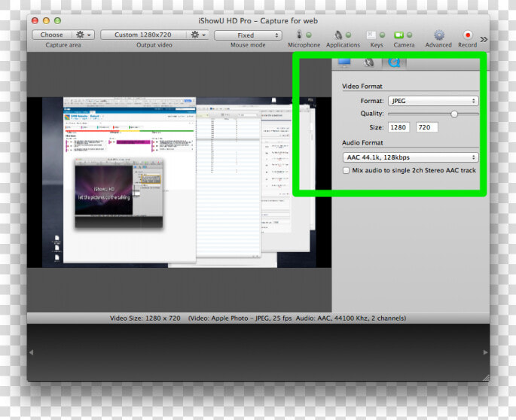Toggle the green Camera status light

coord(409,35)
